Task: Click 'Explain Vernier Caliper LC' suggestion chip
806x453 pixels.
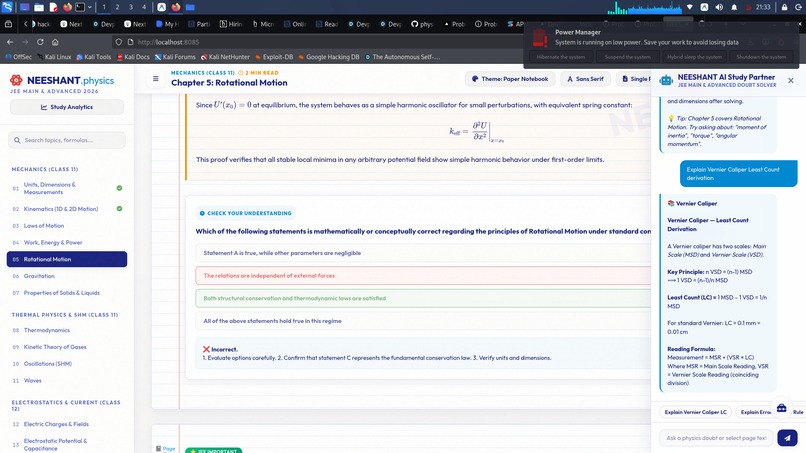Action: [x=695, y=412]
